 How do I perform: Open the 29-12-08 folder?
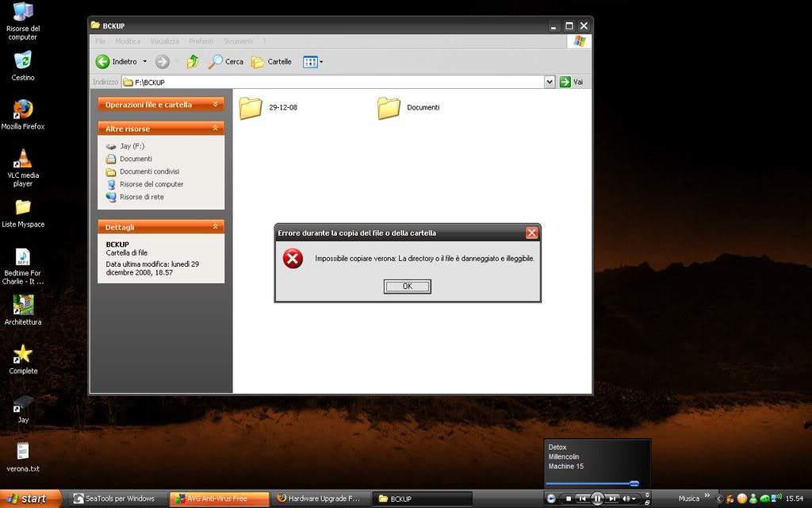tap(251, 108)
